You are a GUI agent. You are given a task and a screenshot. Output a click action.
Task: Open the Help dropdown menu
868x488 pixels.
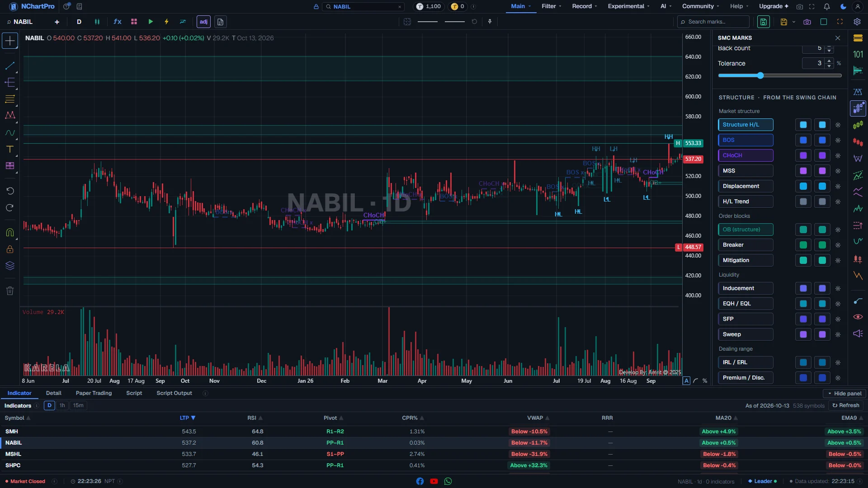739,6
